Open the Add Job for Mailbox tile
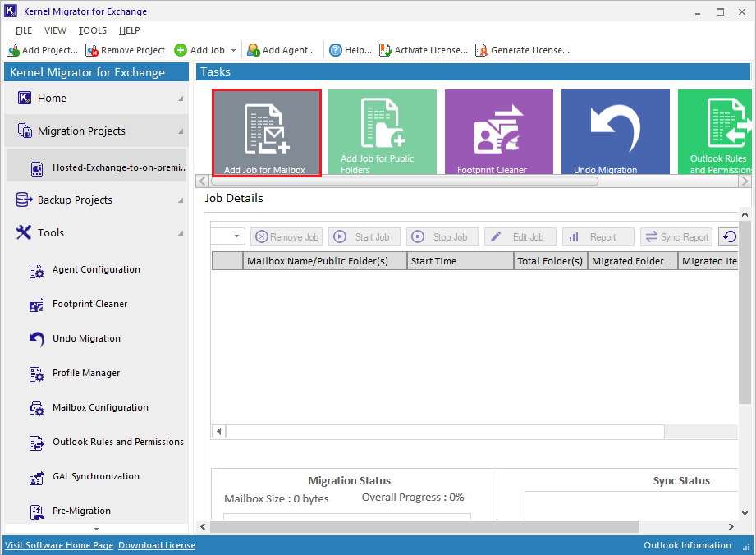Screen dimensions: 756x555 pos(267,133)
